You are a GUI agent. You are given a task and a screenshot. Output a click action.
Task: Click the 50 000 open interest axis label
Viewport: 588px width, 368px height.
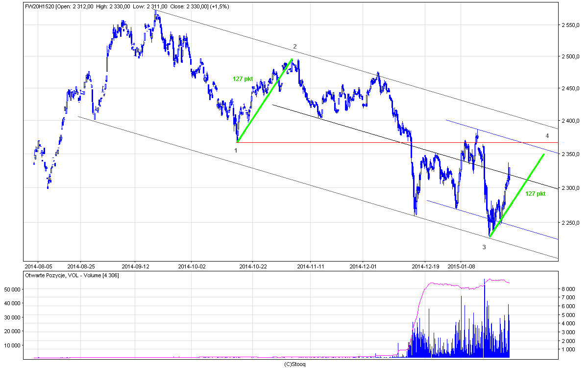pyautogui.click(x=13, y=289)
